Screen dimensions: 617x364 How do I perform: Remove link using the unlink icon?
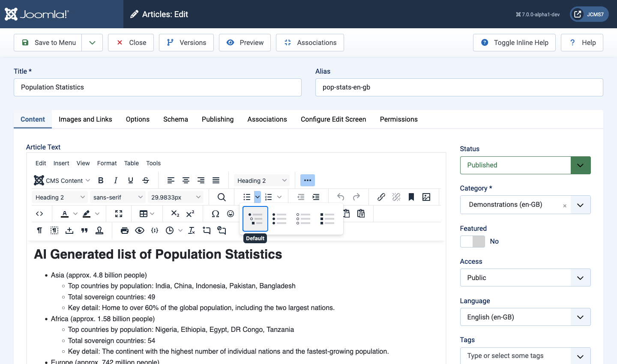pos(396,197)
